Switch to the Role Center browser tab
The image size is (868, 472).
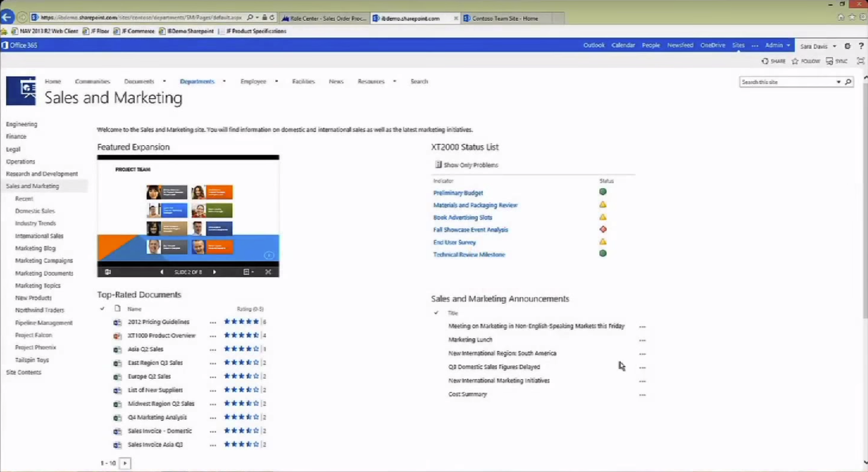(324, 18)
